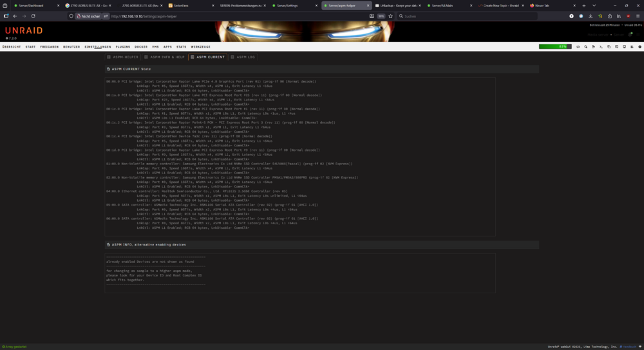Close the Server/AB.Main browser tab
Screen dimensions: 644x350
(x=471, y=6)
